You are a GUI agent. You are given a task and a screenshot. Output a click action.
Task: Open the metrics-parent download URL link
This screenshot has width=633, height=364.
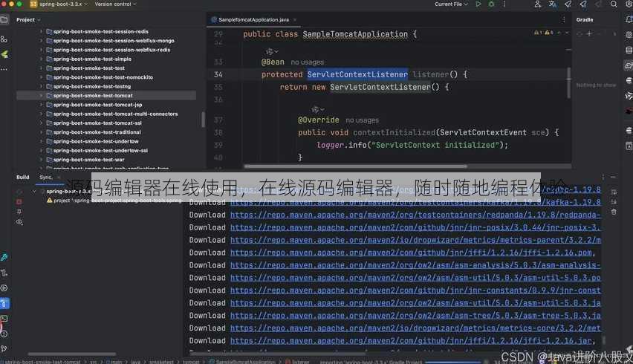pyautogui.click(x=415, y=240)
